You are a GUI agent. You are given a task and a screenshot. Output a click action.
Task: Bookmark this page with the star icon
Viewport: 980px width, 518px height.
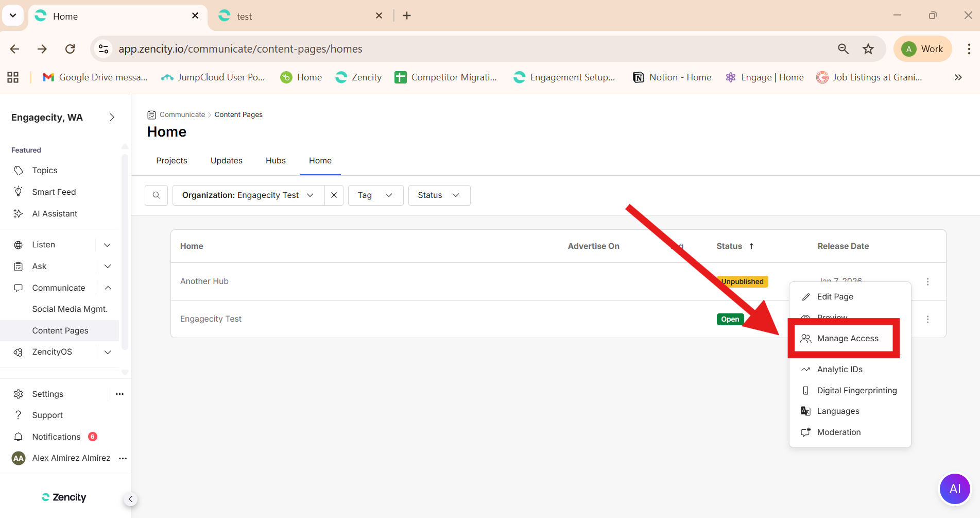(868, 49)
